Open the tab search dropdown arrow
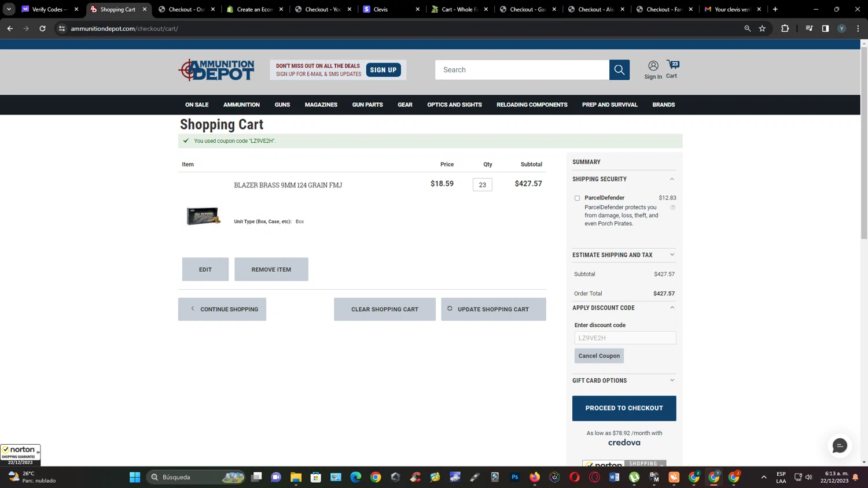This screenshot has width=868, height=488. (9, 9)
